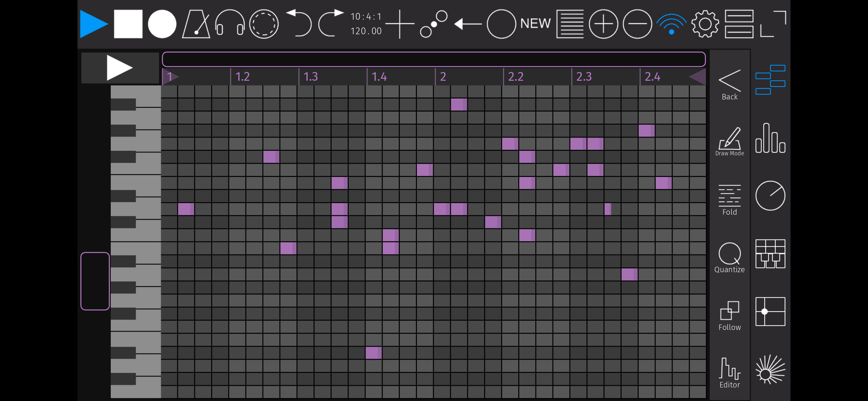Click the 2.2 timeline marker

[x=516, y=77]
